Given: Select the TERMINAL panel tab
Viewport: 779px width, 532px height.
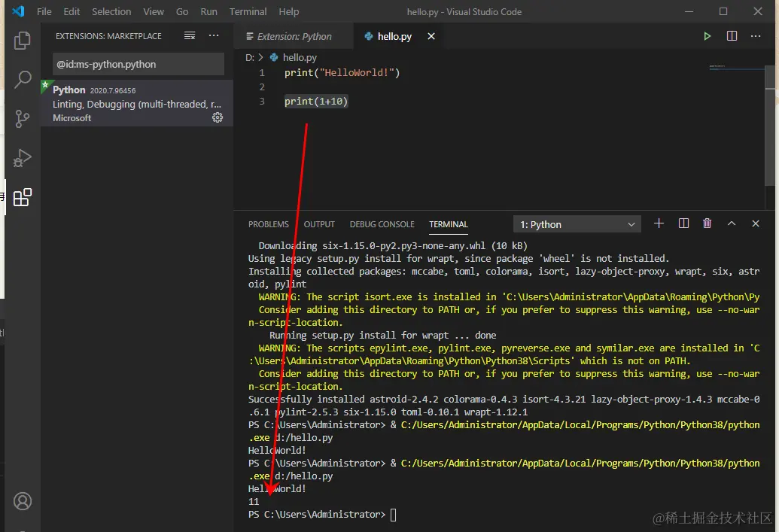Looking at the screenshot, I should coord(449,224).
